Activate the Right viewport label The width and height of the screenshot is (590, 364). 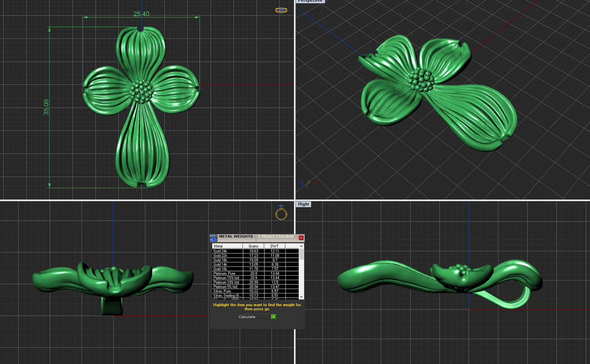click(303, 204)
